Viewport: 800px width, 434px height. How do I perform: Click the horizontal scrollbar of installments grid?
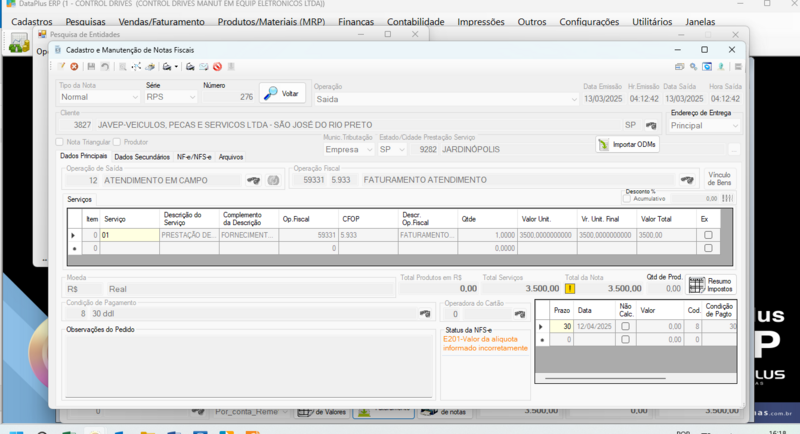tap(605, 378)
